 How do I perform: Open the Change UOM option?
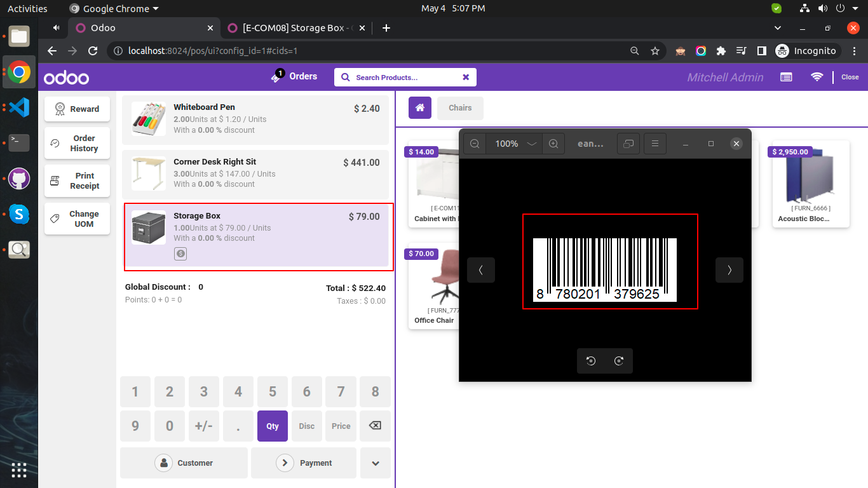click(x=77, y=219)
